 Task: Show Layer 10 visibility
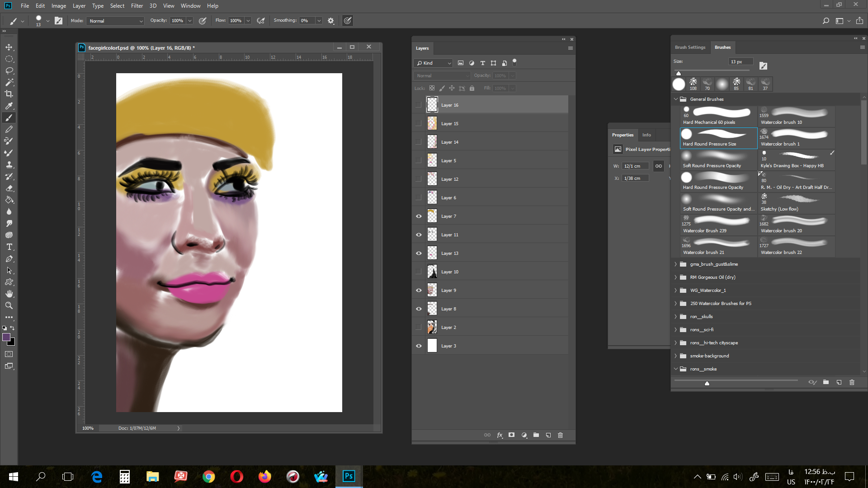pos(419,272)
